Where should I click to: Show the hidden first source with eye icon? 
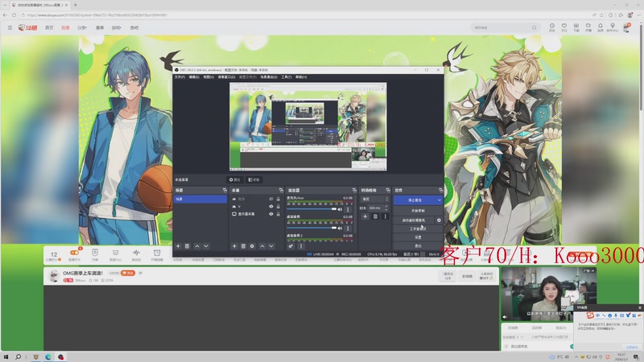271,199
